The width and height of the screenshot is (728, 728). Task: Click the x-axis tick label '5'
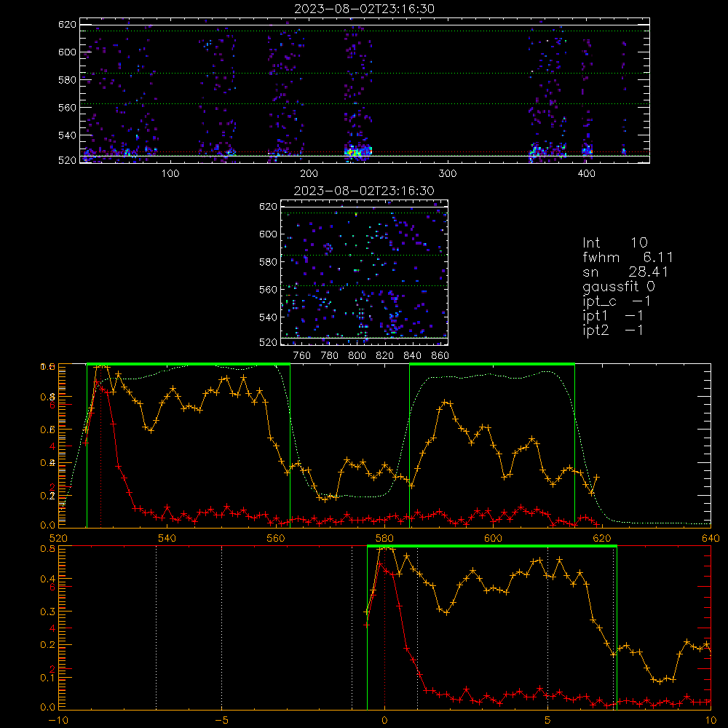click(548, 721)
